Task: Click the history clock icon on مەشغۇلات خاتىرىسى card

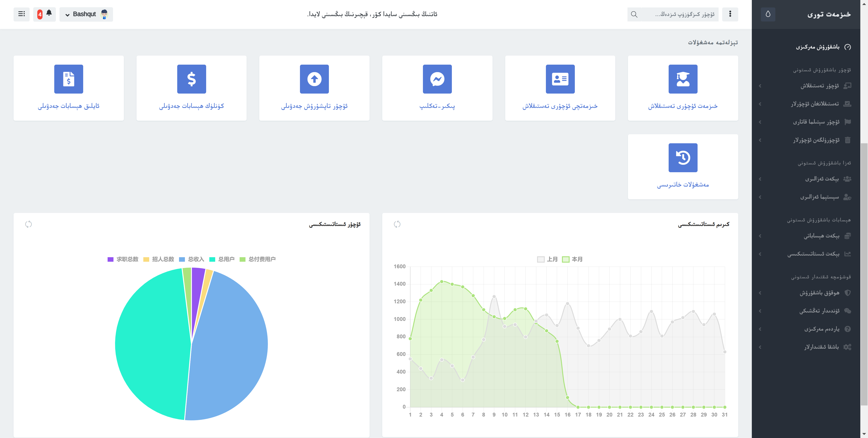Action: 683,158
